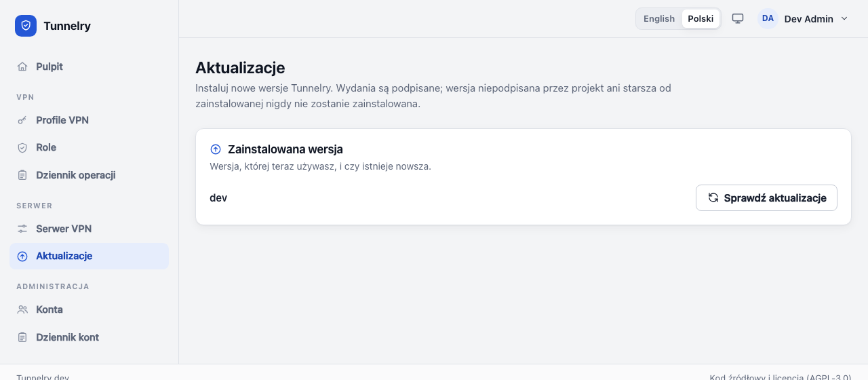Image resolution: width=868 pixels, height=380 pixels.
Task: Expand the Dev Admin user menu chevron
Action: pyautogui.click(x=844, y=18)
